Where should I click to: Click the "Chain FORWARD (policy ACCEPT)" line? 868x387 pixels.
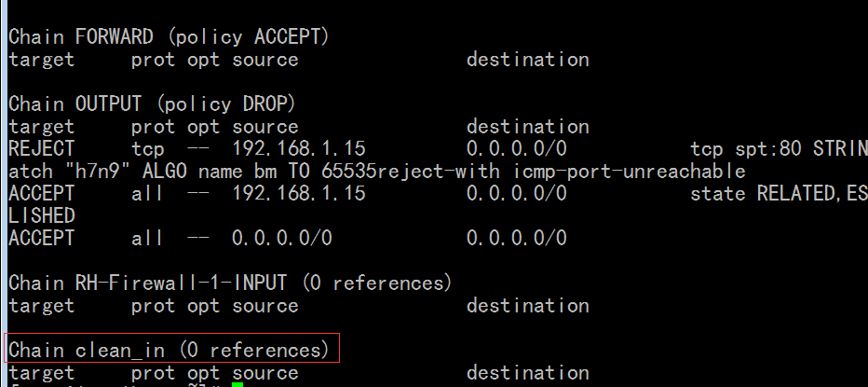[x=169, y=37]
